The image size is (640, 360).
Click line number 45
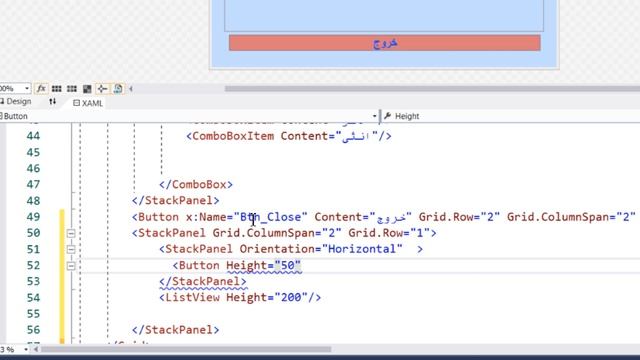click(33, 152)
